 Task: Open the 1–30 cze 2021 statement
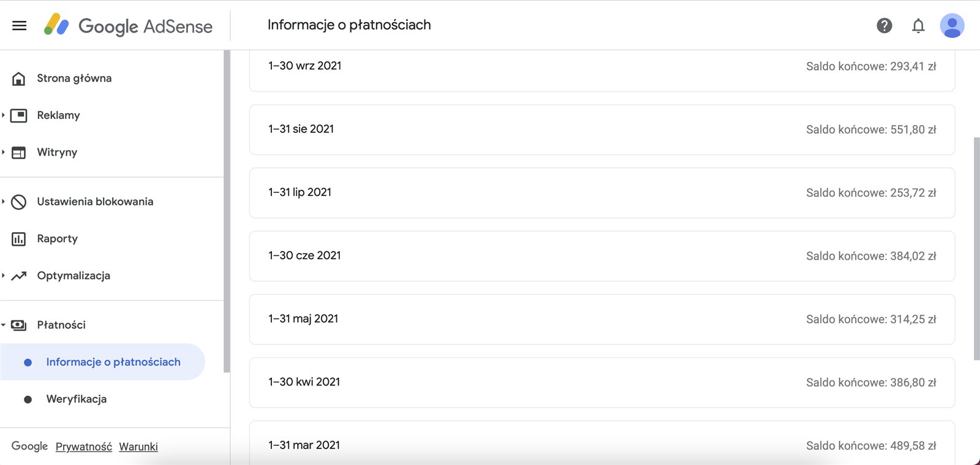601,256
